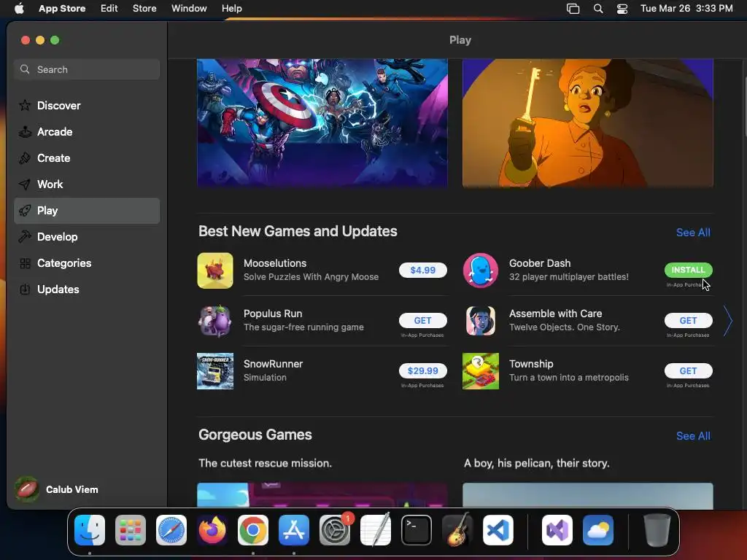Buy SnowRunner for $29.99
This screenshot has height=560, width=747.
422,370
